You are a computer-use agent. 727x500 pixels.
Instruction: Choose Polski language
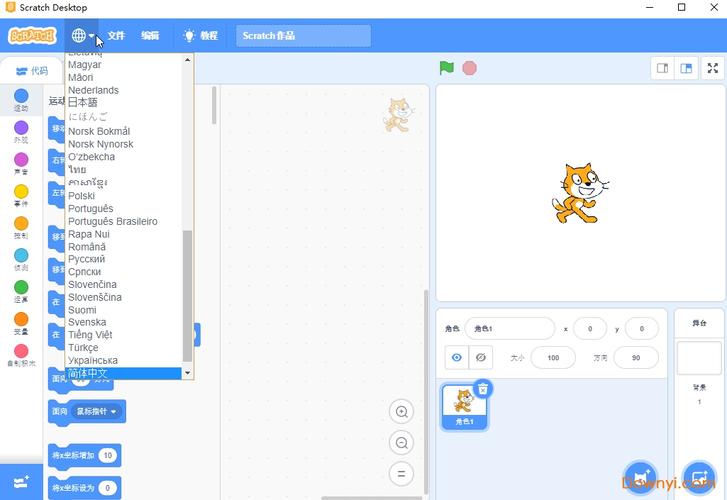point(123,196)
